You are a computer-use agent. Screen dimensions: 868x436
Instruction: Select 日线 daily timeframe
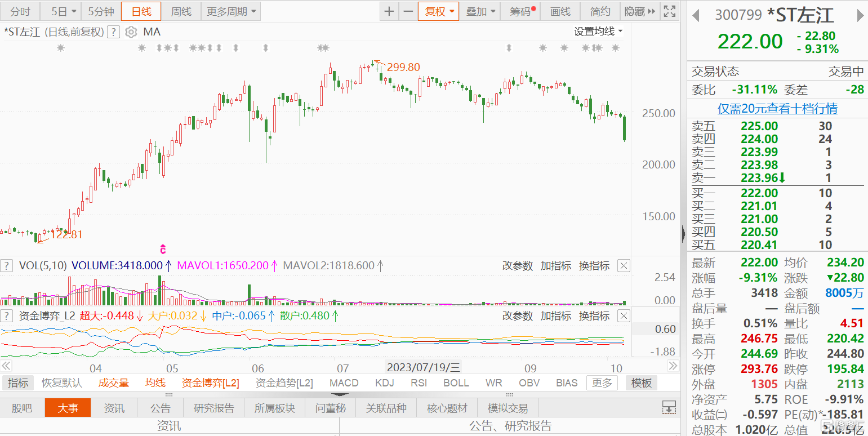coord(141,11)
